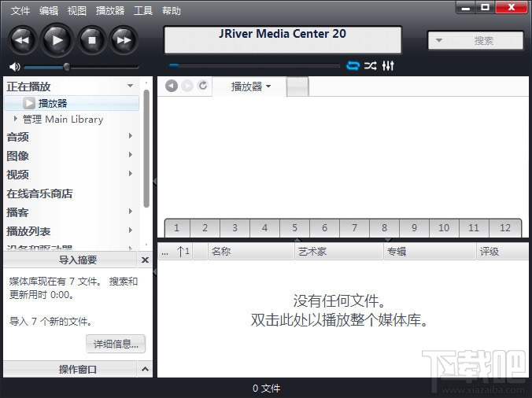The image size is (532, 398).
Task: Select zone tab 1
Action: point(177,228)
